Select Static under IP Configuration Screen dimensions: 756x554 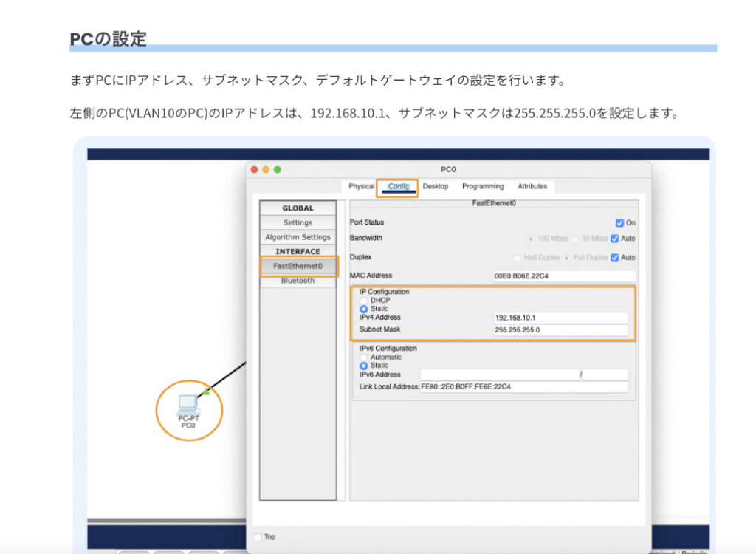click(363, 309)
